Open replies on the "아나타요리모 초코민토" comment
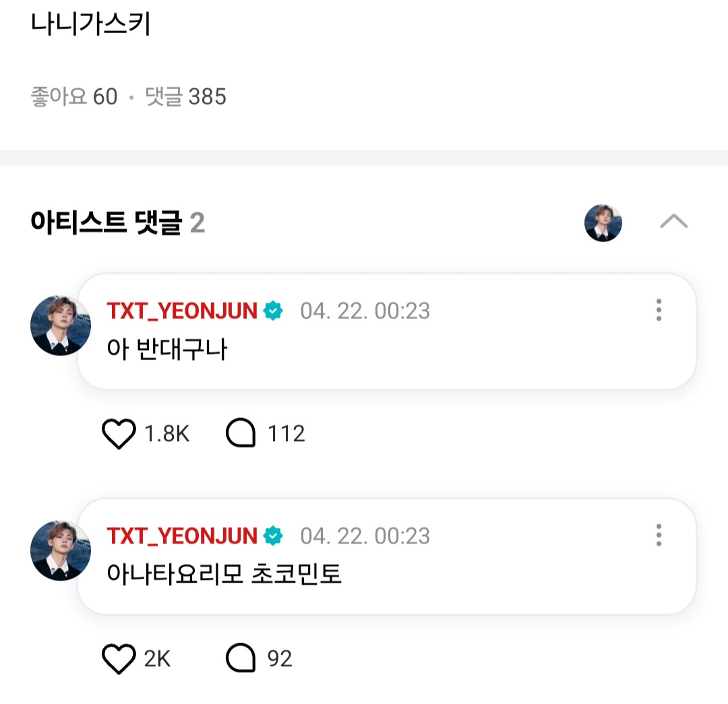The width and height of the screenshot is (728, 704). point(241,658)
